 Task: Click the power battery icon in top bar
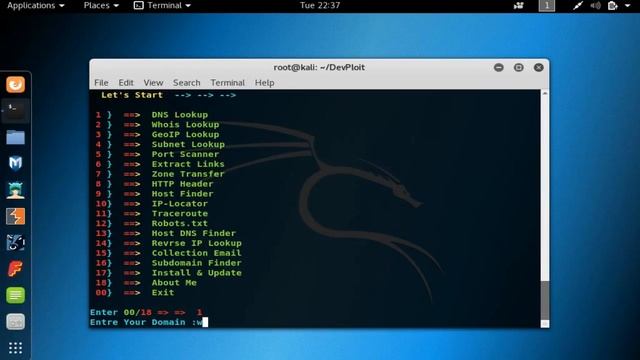click(613, 5)
